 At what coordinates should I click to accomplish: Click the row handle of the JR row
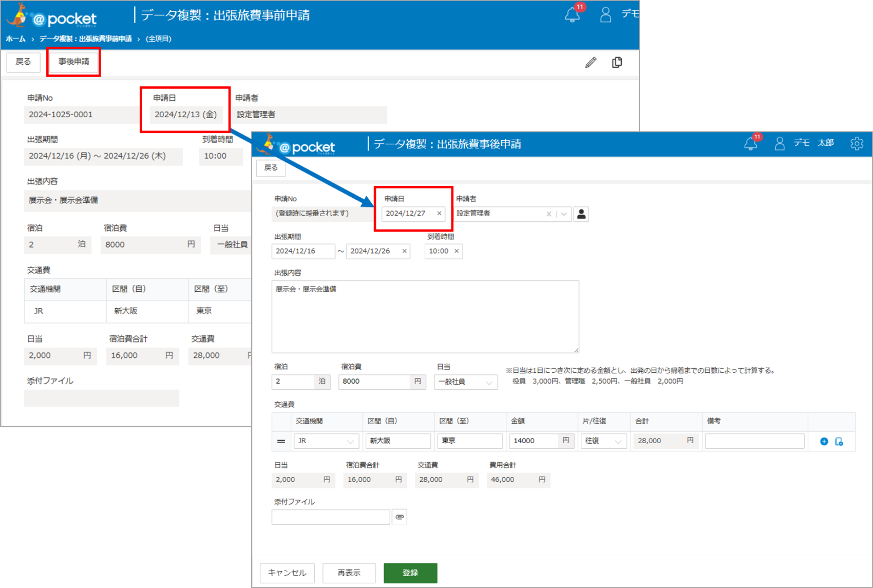click(x=281, y=441)
